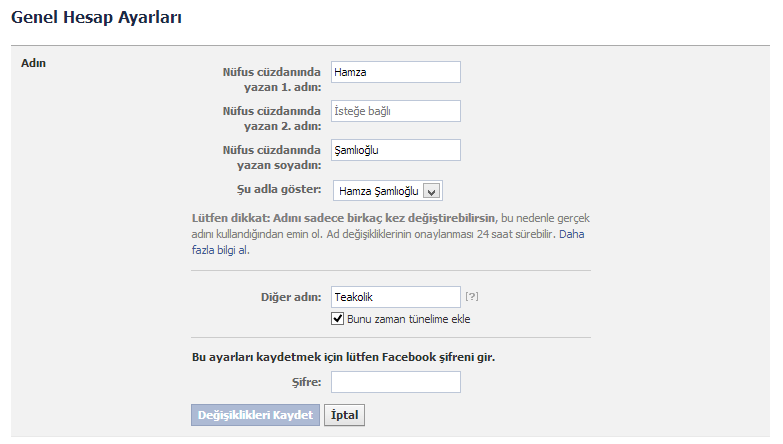
Task: Click the [?] help icon beside Teakolik
Action: [x=472, y=297]
